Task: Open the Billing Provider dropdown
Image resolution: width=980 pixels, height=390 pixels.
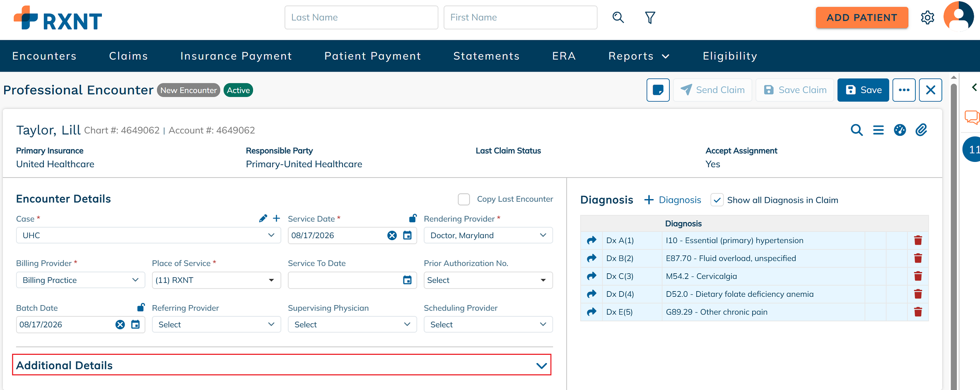Action: pos(80,280)
